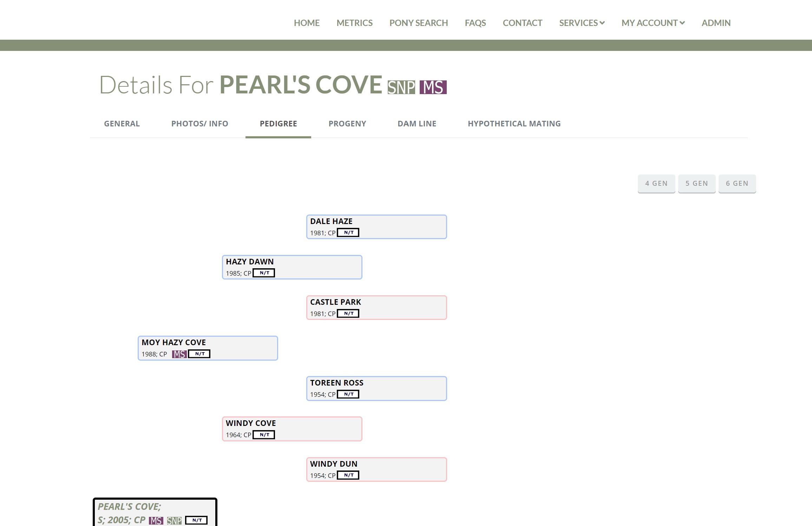
Task: Show the 5 GEN pedigree
Action: tap(697, 184)
